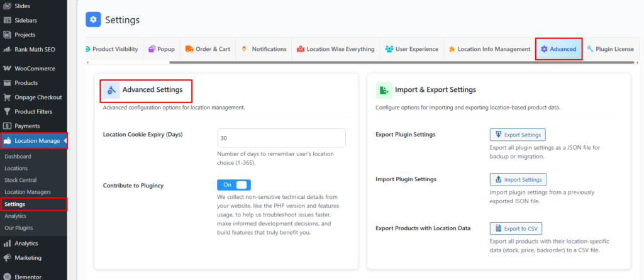Screen dimensions: 644x280
Task: Click the Location Cookie Expiry input field
Action: 281,138
